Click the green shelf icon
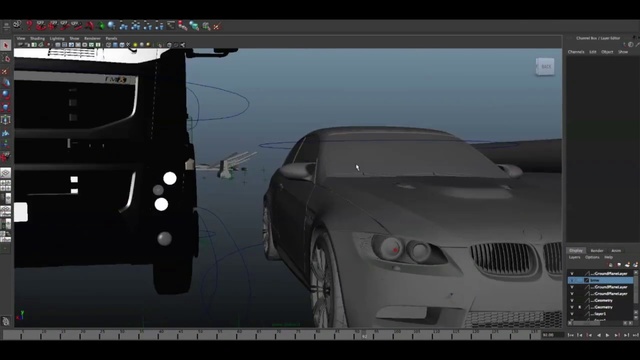 coord(100,26)
